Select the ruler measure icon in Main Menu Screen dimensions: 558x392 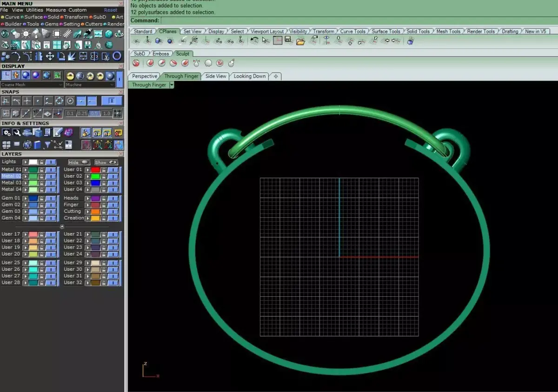pyautogui.click(x=67, y=34)
